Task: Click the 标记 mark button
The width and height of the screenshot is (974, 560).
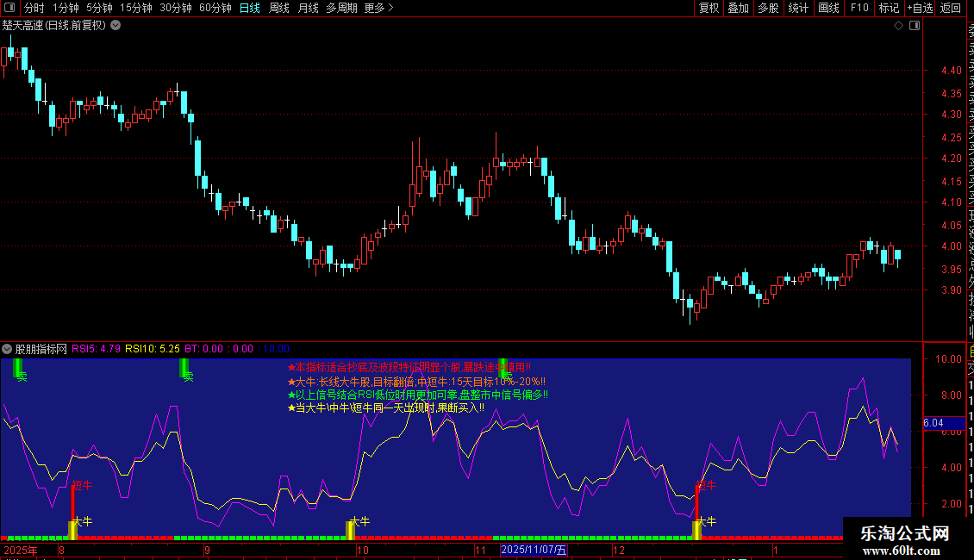Action: click(x=889, y=8)
